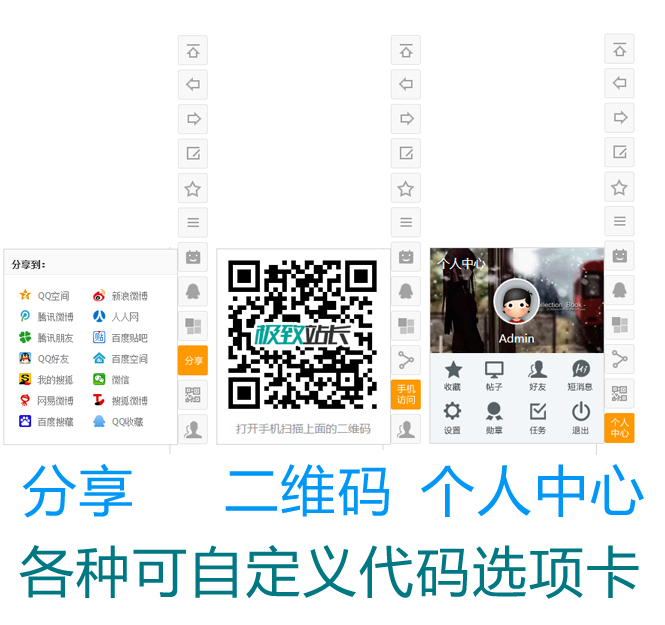665x625 pixels.
Task: Open 勋章 medal icon
Action: pos(494,418)
